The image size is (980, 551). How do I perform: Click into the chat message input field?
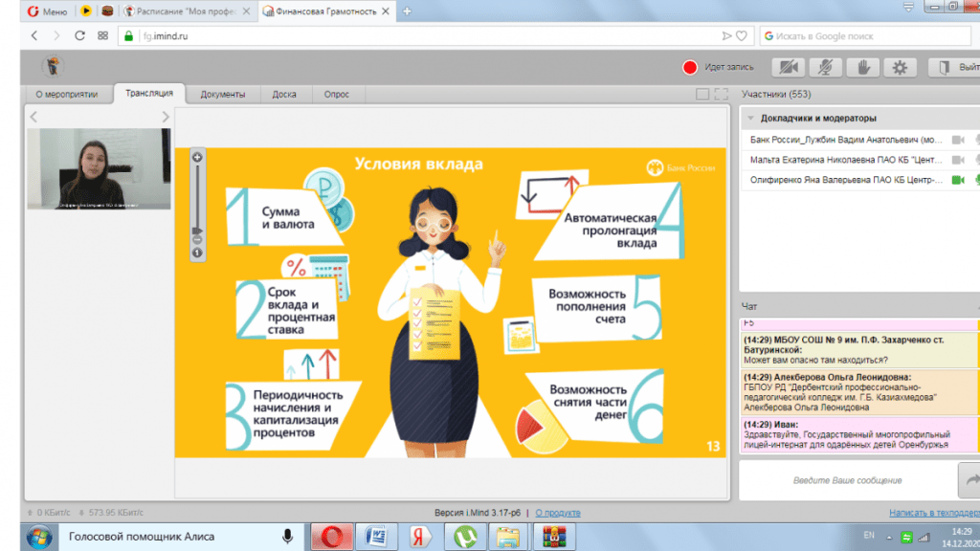pyautogui.click(x=848, y=480)
